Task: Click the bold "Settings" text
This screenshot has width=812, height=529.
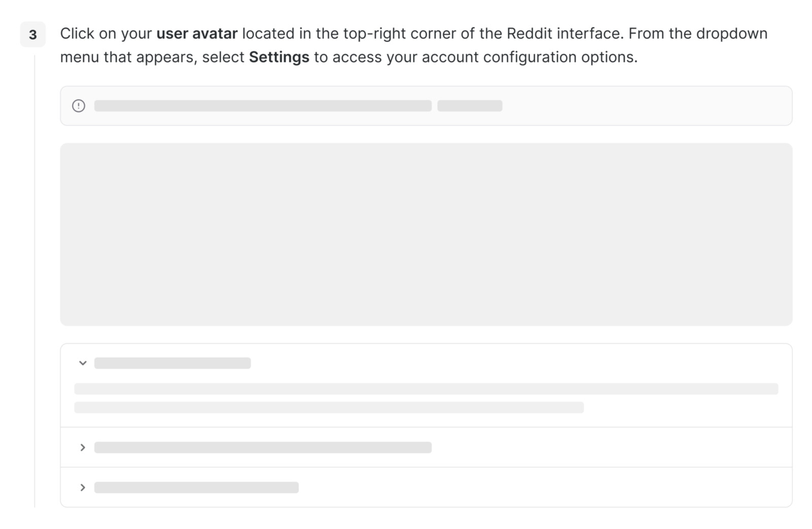Action: (x=279, y=57)
